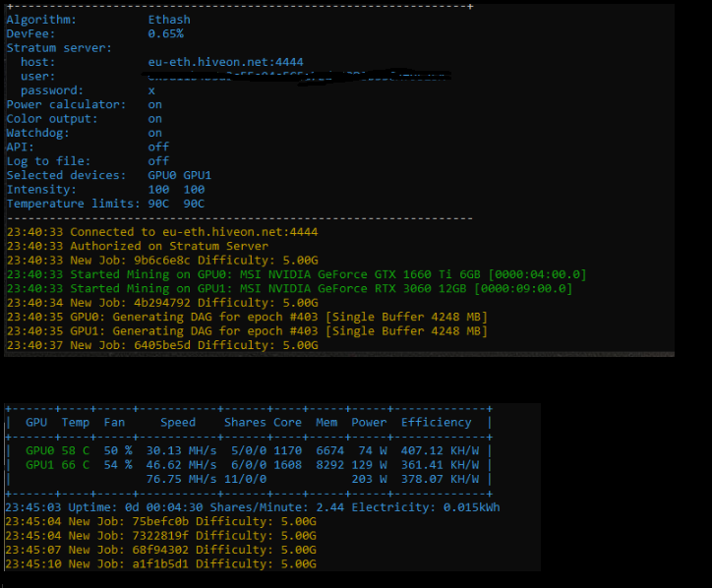Click the 'Efficiency' column header
The height and width of the screenshot is (588, 712).
[437, 423]
